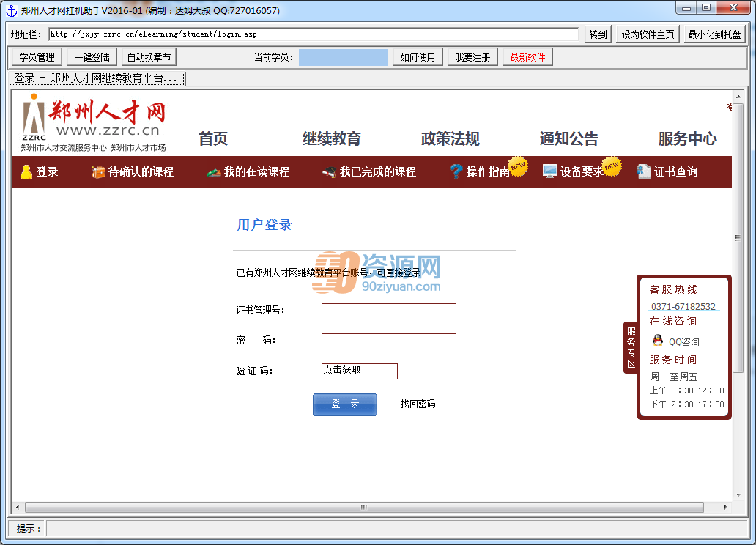Open 设备要求 device requirements link
Image resolution: width=756 pixels, height=545 pixels.
click(582, 171)
